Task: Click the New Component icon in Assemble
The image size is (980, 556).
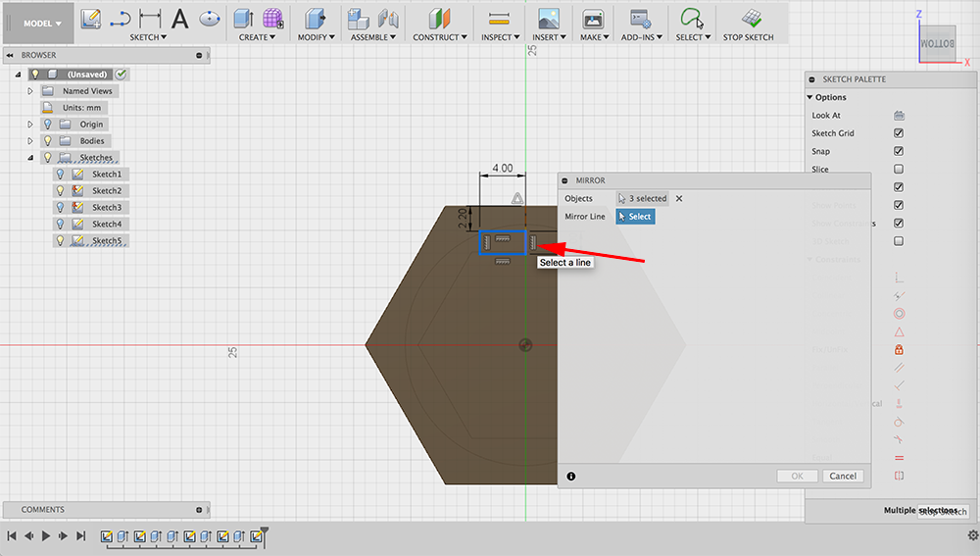Action: (x=358, y=19)
